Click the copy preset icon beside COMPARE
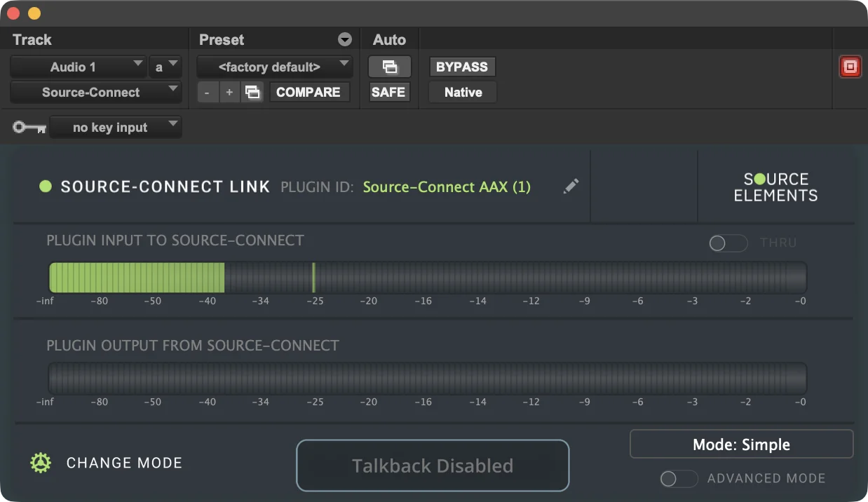The image size is (868, 502). coord(252,92)
